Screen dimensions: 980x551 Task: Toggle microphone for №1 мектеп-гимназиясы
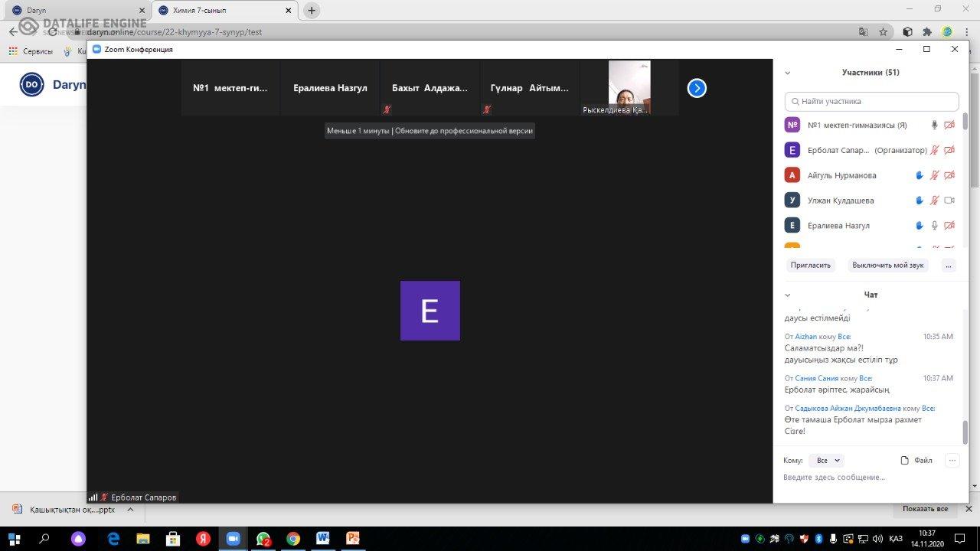pyautogui.click(x=934, y=126)
